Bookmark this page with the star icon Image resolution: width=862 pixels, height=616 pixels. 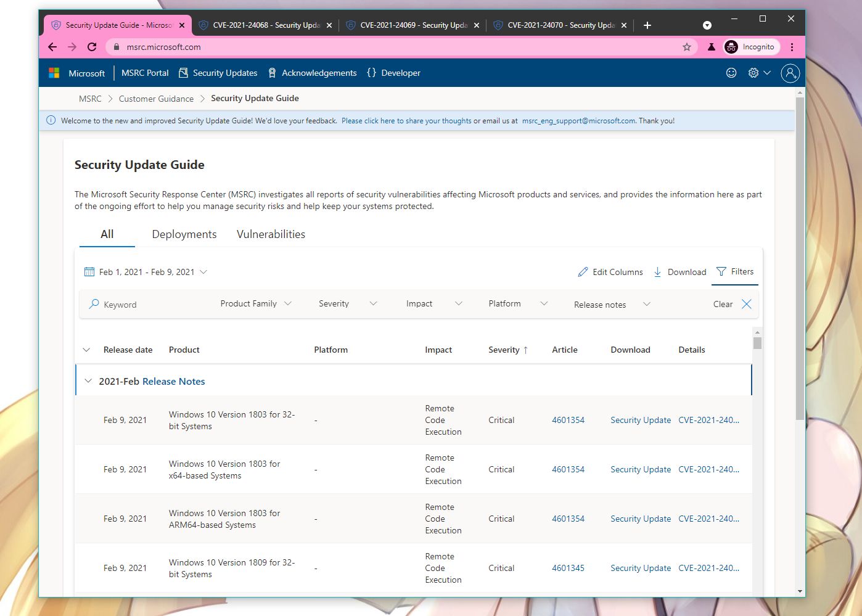pyautogui.click(x=687, y=47)
